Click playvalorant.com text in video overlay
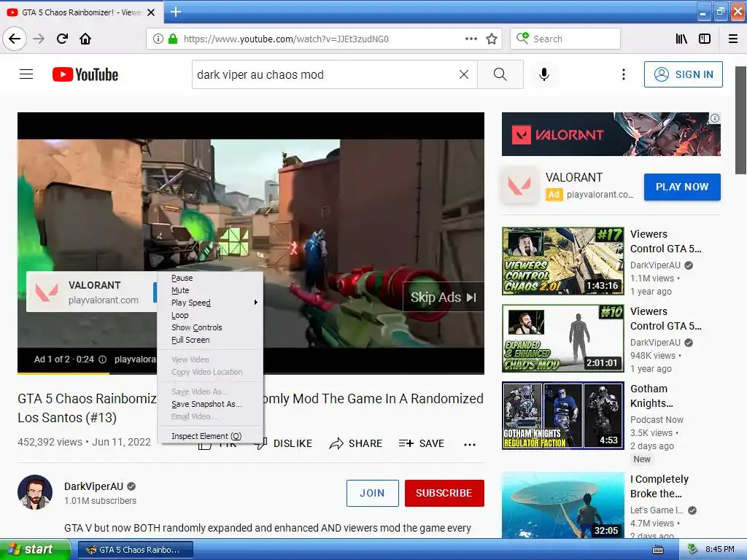This screenshot has height=560, width=747. point(104,300)
